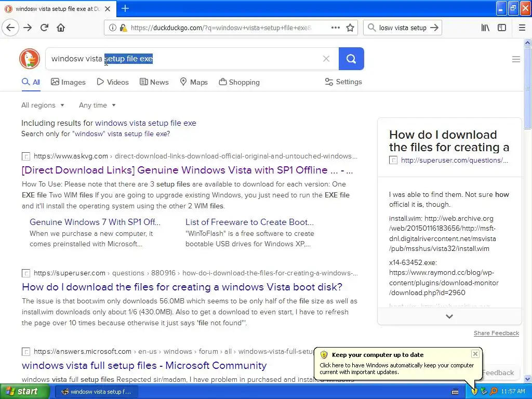Click 'https://www.askvg.com' result URL text
Screen dimensions: 532x399
[x=71, y=156]
